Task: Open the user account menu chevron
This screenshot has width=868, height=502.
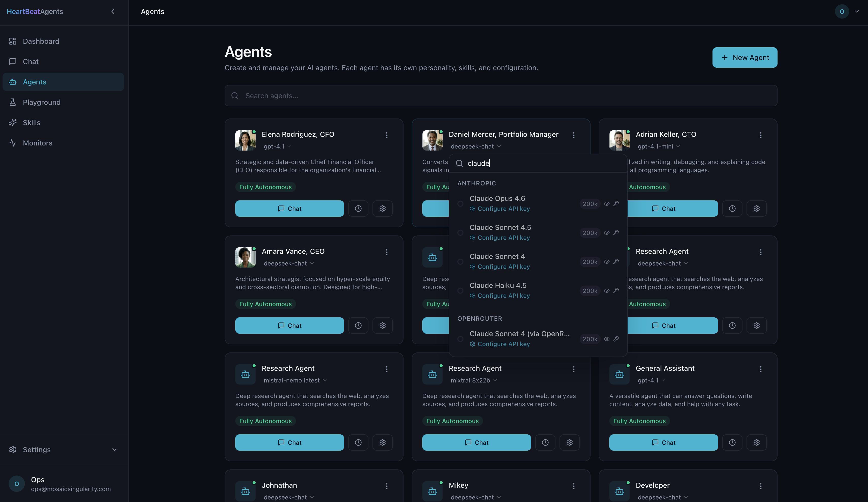Action: [x=857, y=11]
